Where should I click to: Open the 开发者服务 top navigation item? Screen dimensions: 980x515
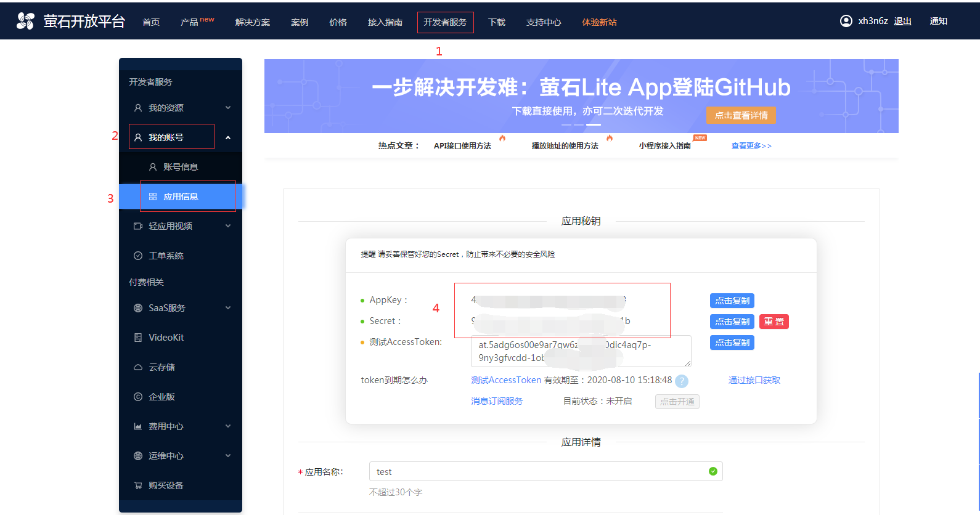point(445,22)
